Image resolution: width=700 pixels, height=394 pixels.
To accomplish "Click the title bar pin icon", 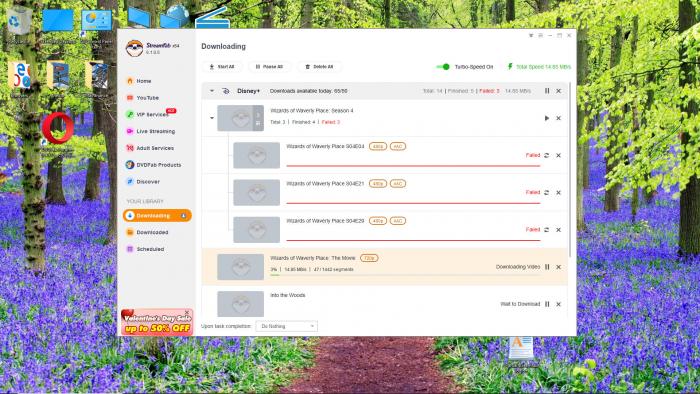I will click(x=531, y=35).
